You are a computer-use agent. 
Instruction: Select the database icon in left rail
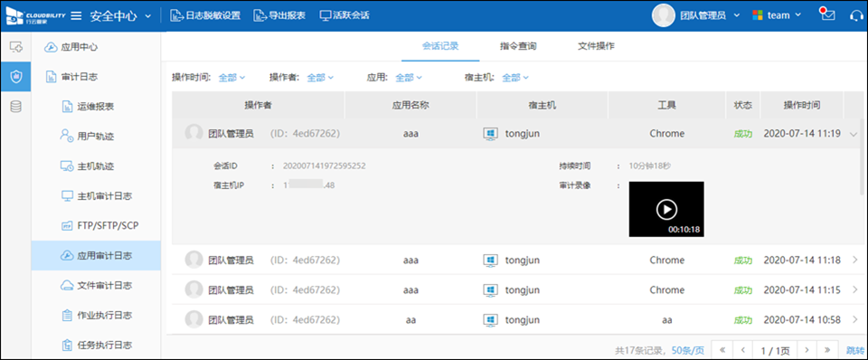[x=15, y=107]
